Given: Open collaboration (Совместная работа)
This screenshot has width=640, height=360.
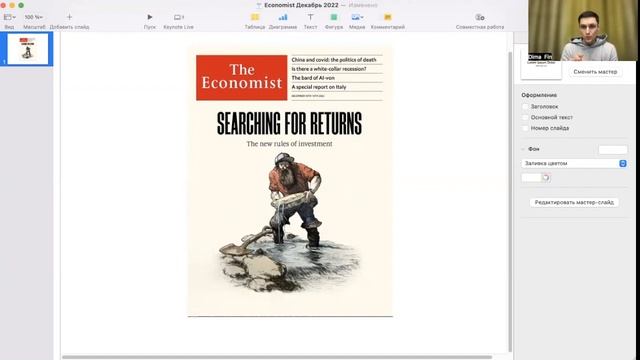Looking at the screenshot, I should (480, 17).
